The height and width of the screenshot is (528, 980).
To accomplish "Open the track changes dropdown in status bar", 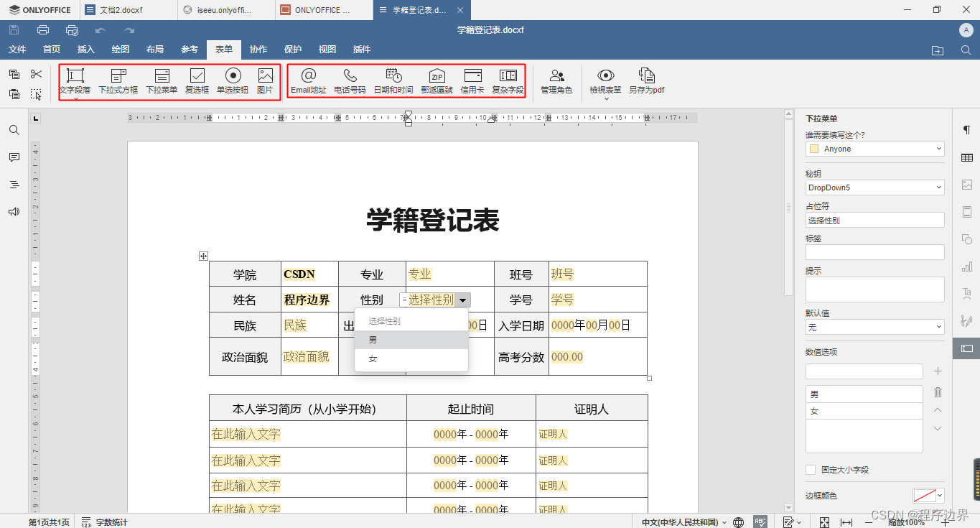I will pos(791,522).
